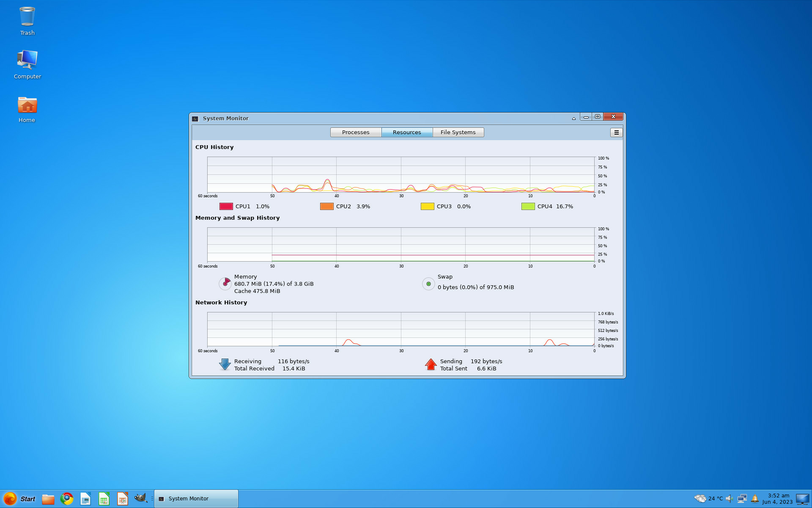Click the Swap color picker circle
Image resolution: width=812 pixels, height=508 pixels.
tap(428, 284)
